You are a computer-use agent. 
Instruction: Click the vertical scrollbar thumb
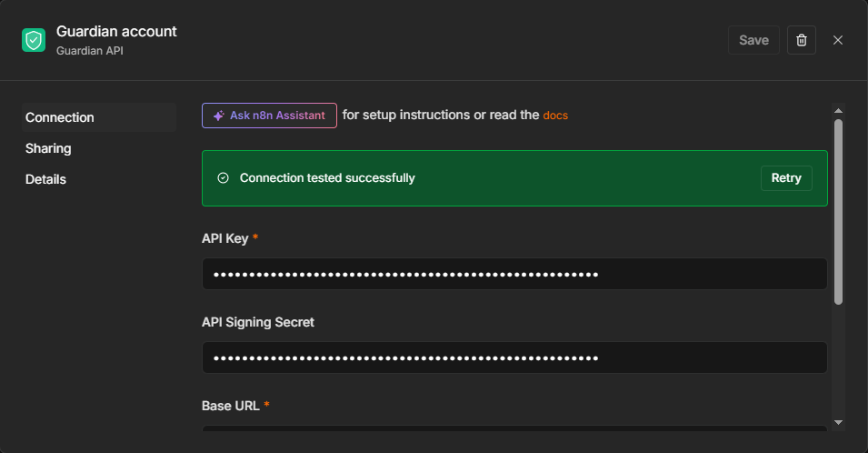click(x=838, y=212)
